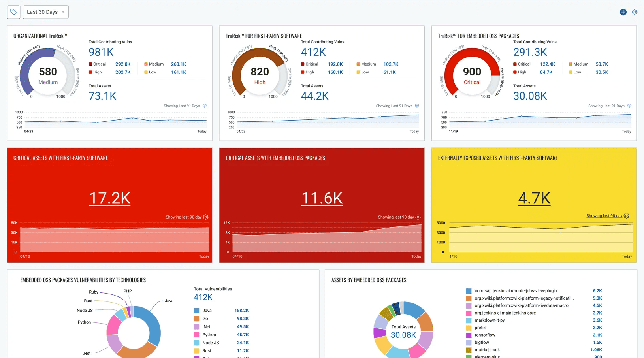
Task: Select the tensorflow package legend entry
Action: coord(485,335)
